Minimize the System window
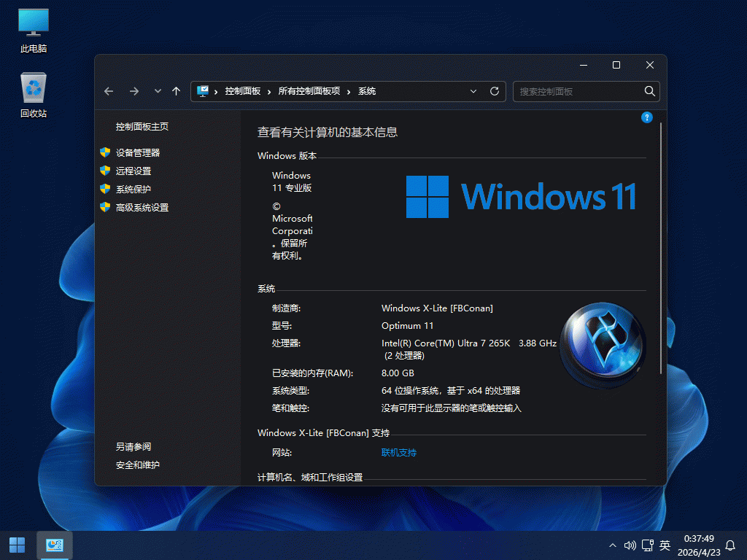 coord(584,65)
